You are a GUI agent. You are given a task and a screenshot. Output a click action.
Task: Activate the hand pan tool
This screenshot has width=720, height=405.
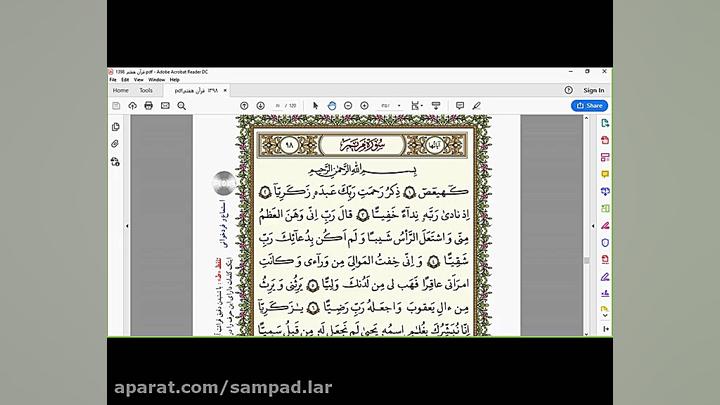pos(332,106)
